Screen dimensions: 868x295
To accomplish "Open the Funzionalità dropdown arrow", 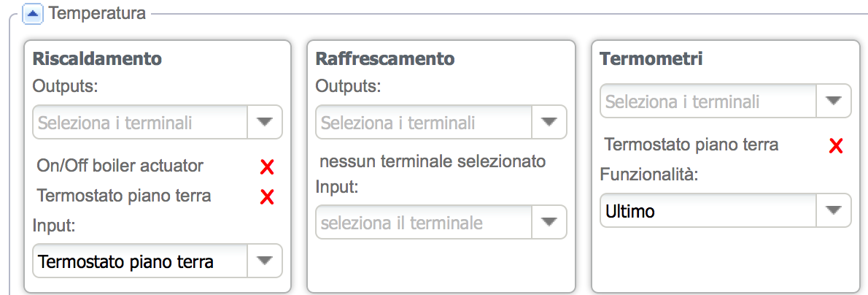I will (x=834, y=211).
